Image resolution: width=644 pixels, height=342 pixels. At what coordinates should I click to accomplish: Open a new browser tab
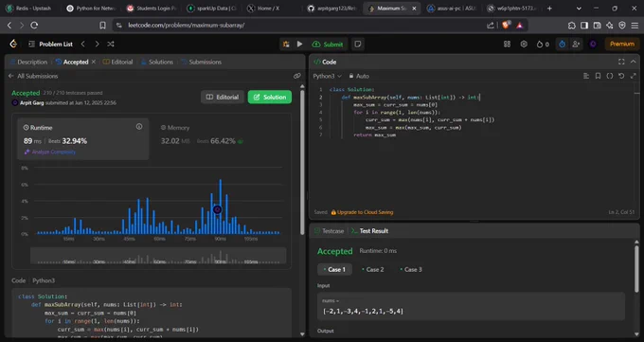pyautogui.click(x=549, y=9)
